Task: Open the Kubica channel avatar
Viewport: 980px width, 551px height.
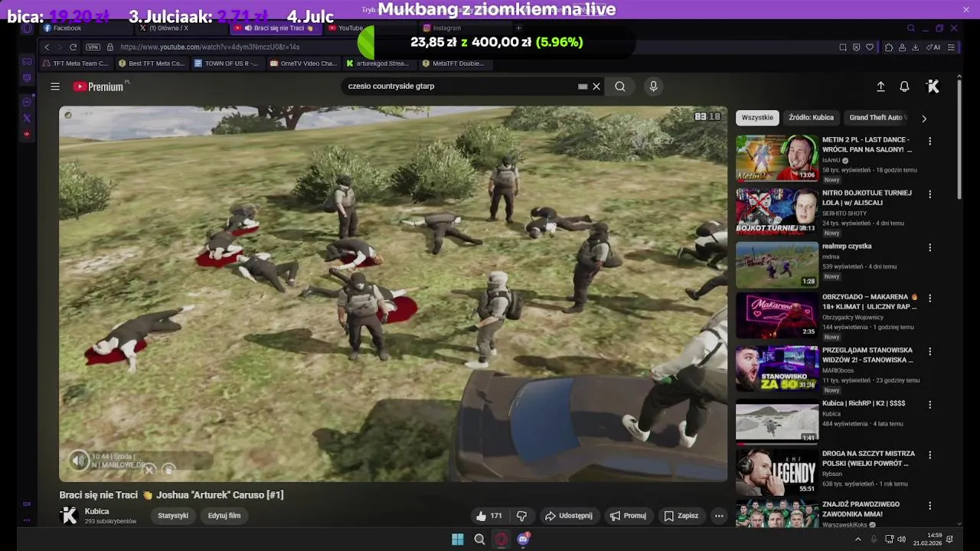Action: point(69,516)
